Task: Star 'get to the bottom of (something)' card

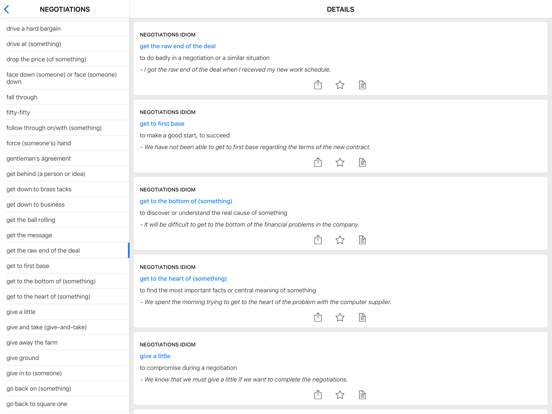Action: click(x=340, y=240)
